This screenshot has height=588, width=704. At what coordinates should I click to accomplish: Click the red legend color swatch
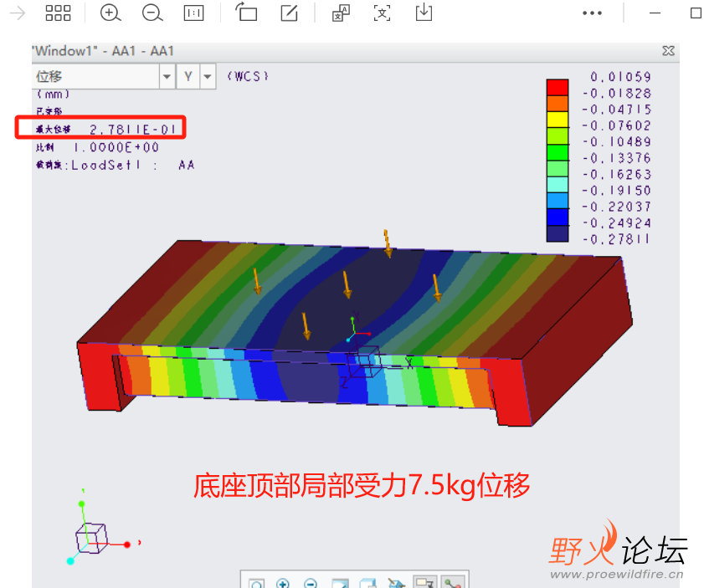(558, 87)
